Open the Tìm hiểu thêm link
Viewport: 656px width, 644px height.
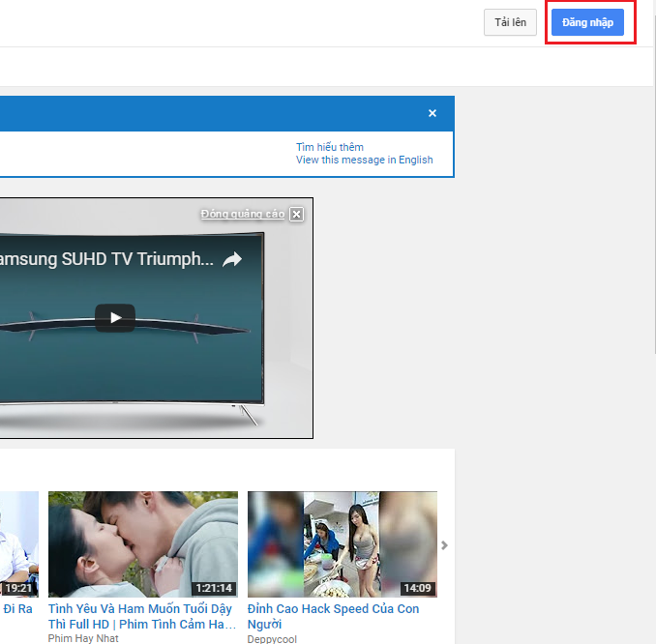coord(329,147)
